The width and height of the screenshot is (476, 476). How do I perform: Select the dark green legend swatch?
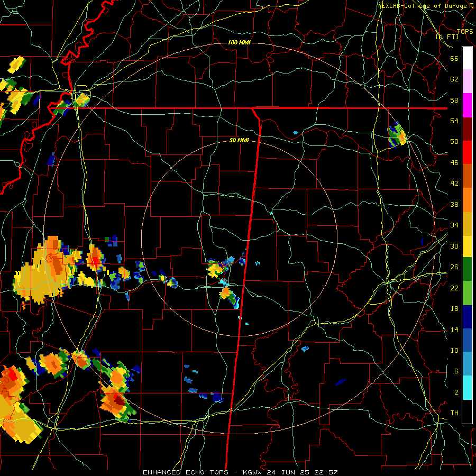pyautogui.click(x=467, y=269)
